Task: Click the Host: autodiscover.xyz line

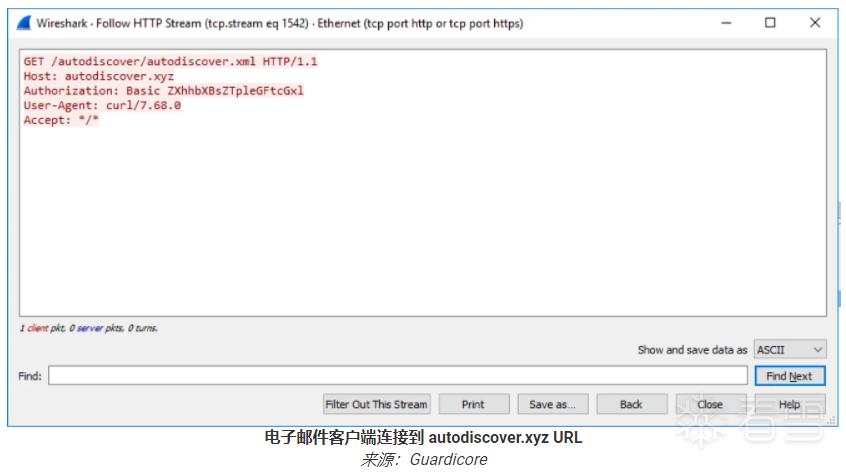Action: coord(99,76)
